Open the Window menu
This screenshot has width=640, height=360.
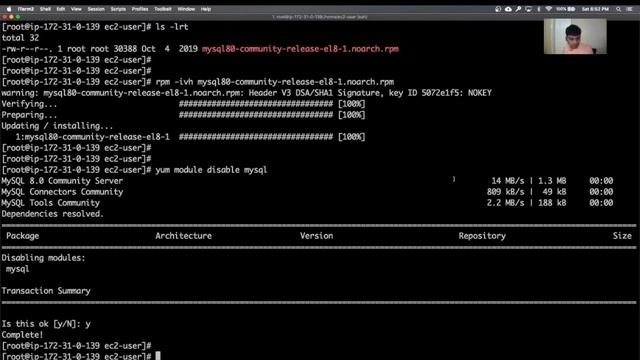(186, 9)
